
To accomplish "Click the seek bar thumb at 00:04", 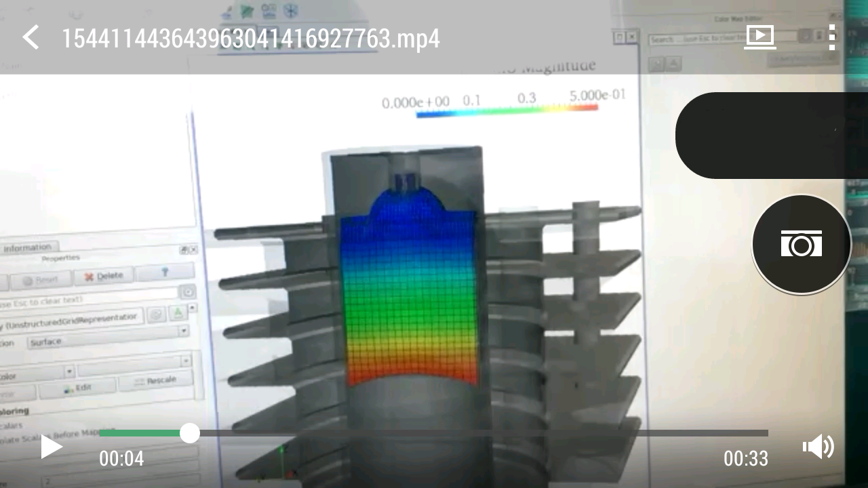I will point(190,433).
